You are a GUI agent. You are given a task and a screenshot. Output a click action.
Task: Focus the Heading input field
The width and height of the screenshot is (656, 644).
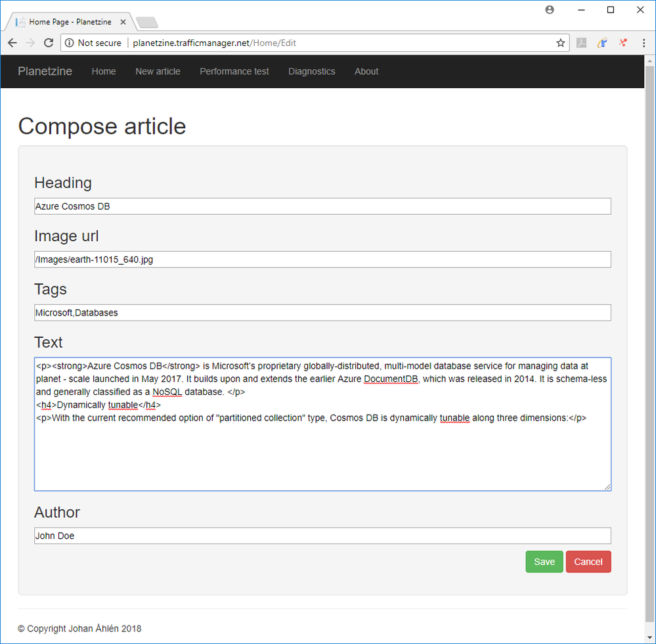pos(322,206)
